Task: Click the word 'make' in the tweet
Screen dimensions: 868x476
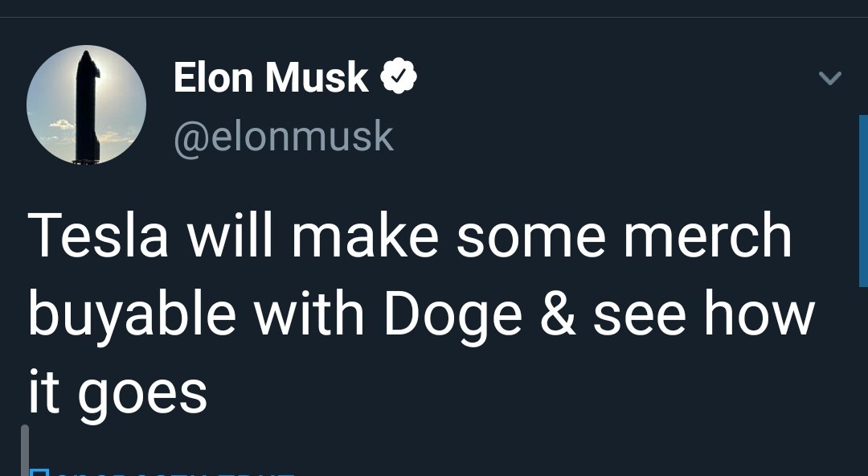Action: 366,235
